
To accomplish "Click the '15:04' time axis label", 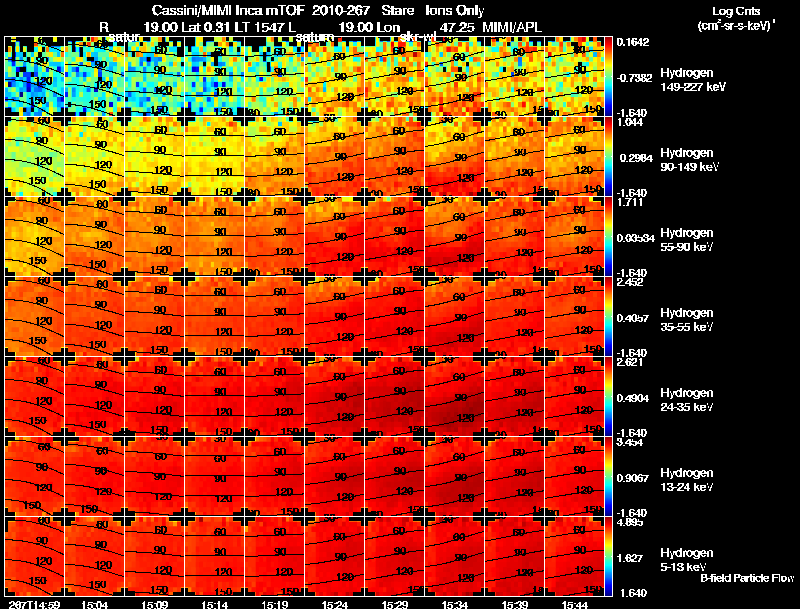I will 94,605.
